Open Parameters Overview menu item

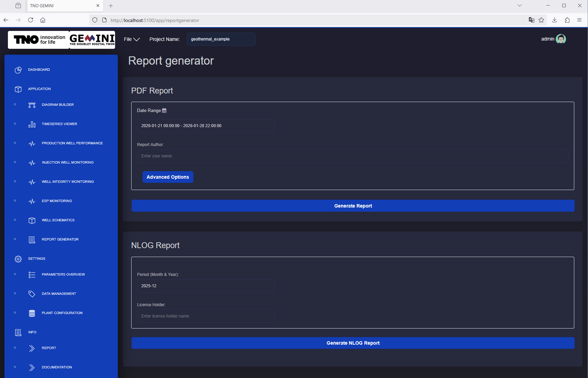click(x=63, y=275)
